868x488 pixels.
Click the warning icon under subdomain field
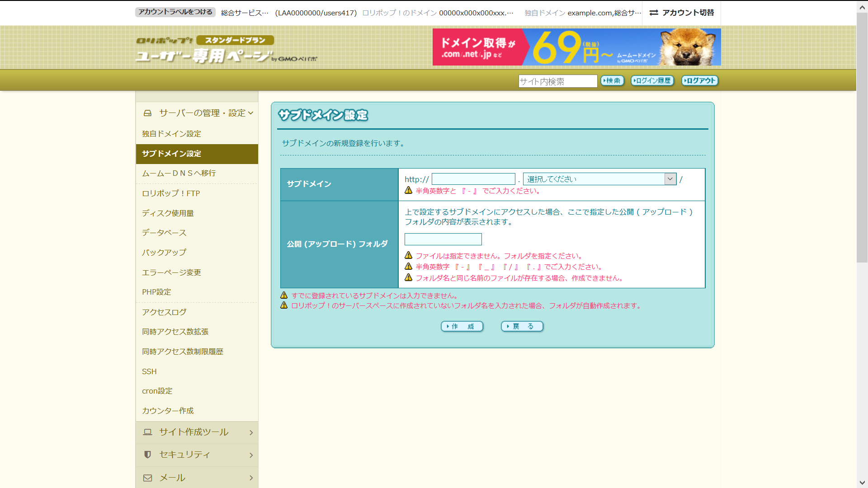tap(408, 190)
